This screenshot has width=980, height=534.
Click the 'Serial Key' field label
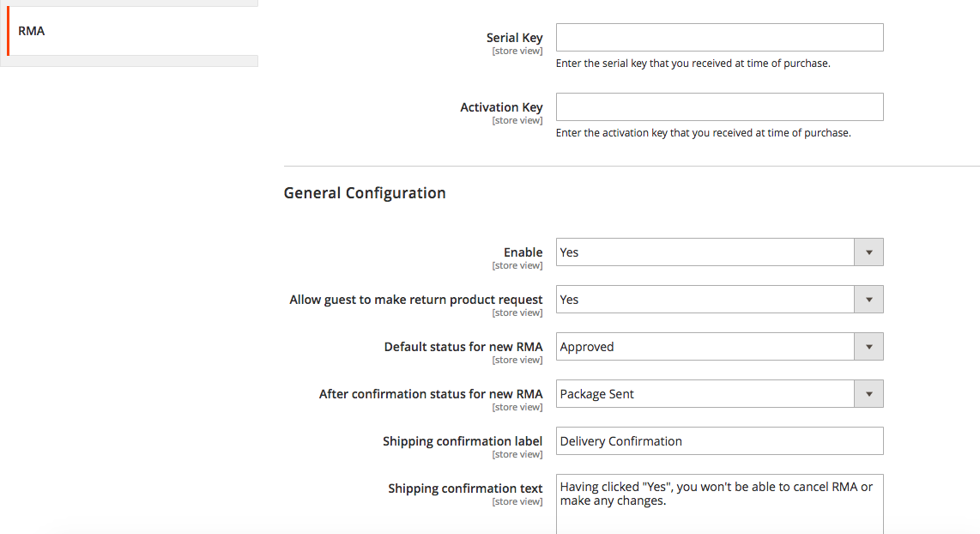click(514, 38)
